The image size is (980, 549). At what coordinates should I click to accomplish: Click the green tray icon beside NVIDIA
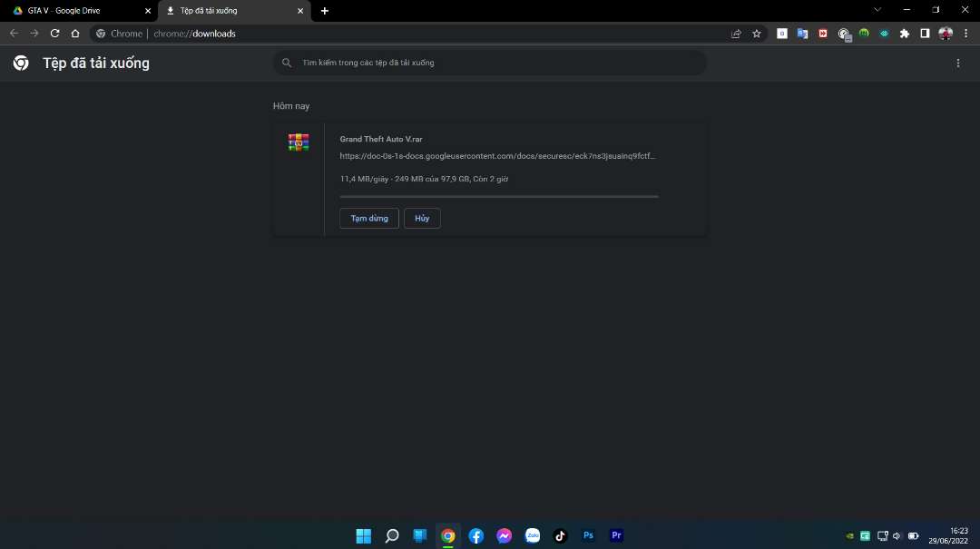tap(866, 536)
